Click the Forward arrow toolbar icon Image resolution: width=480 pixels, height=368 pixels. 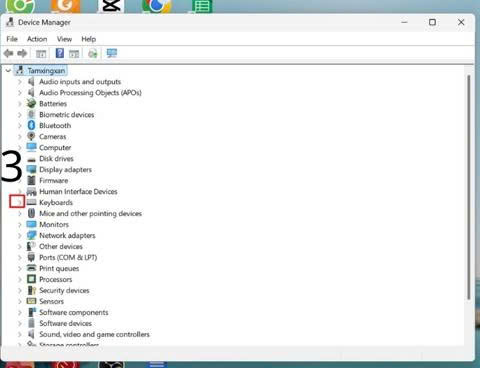click(22, 53)
